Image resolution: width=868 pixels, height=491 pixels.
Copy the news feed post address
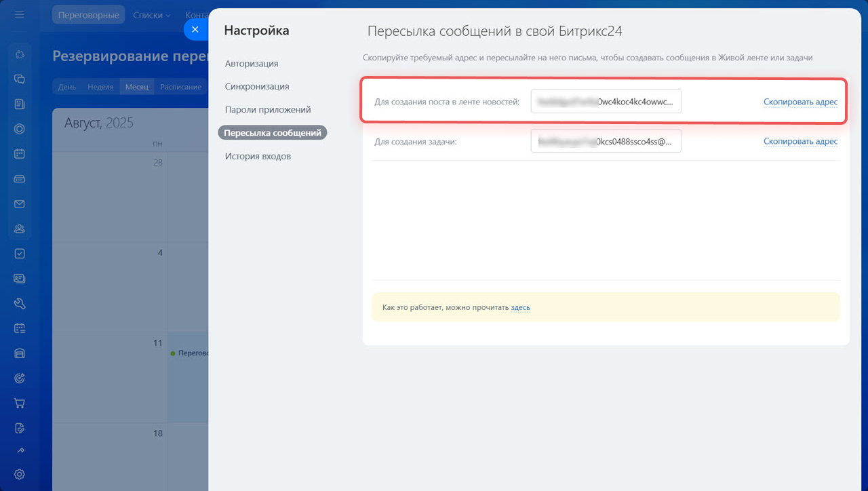pyautogui.click(x=800, y=102)
